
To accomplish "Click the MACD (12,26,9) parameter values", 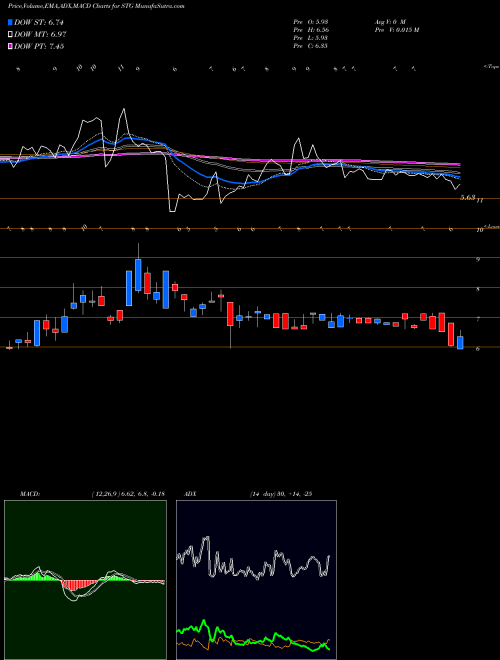I will click(128, 494).
